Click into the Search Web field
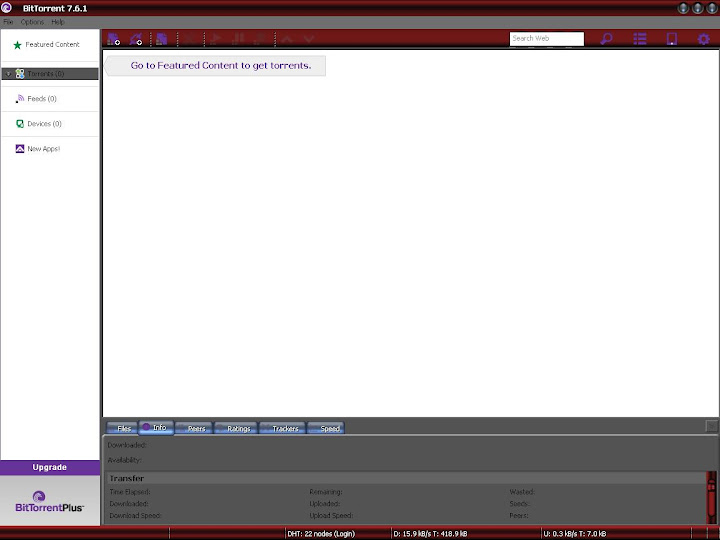Viewport: 720px width, 540px height. click(546, 39)
